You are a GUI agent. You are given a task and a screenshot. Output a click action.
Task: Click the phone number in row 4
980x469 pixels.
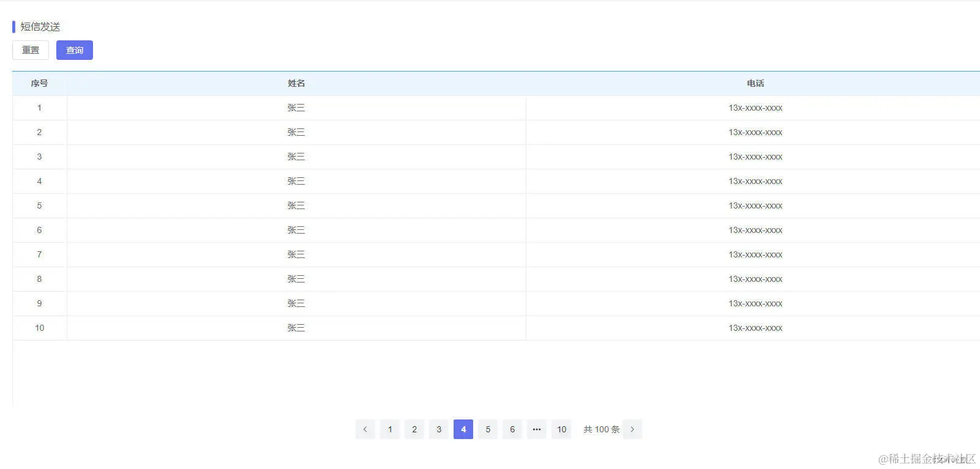[x=755, y=181]
